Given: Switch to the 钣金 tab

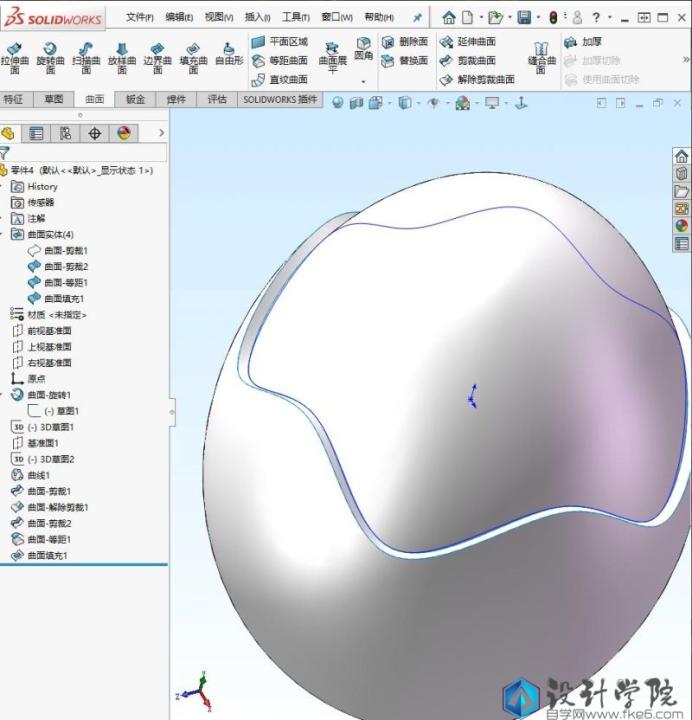Looking at the screenshot, I should tap(135, 99).
